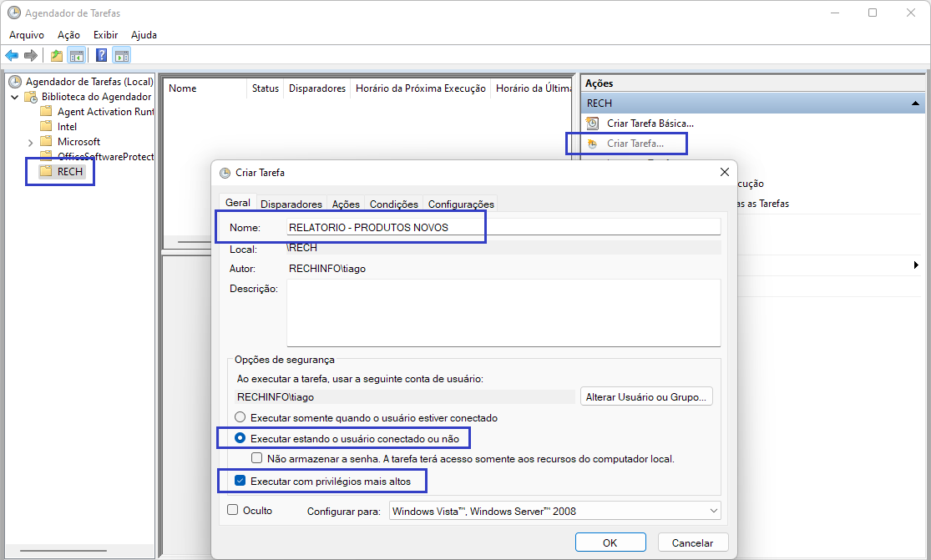931x560 pixels.
Task: Click the RECHINFO\tiago user account field
Action: coord(406,397)
